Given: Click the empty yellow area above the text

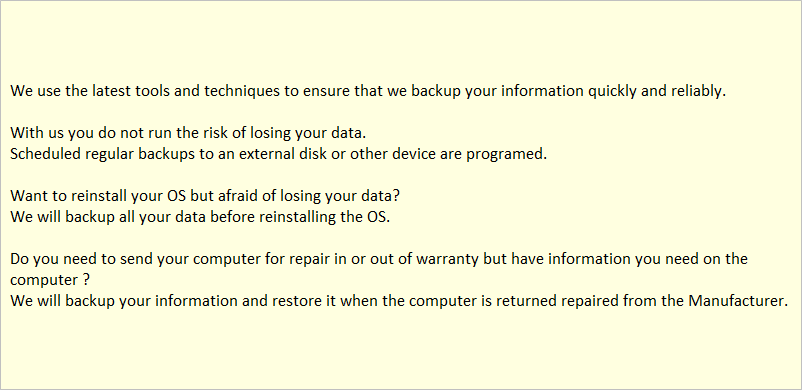Looking at the screenshot, I should [x=401, y=41].
